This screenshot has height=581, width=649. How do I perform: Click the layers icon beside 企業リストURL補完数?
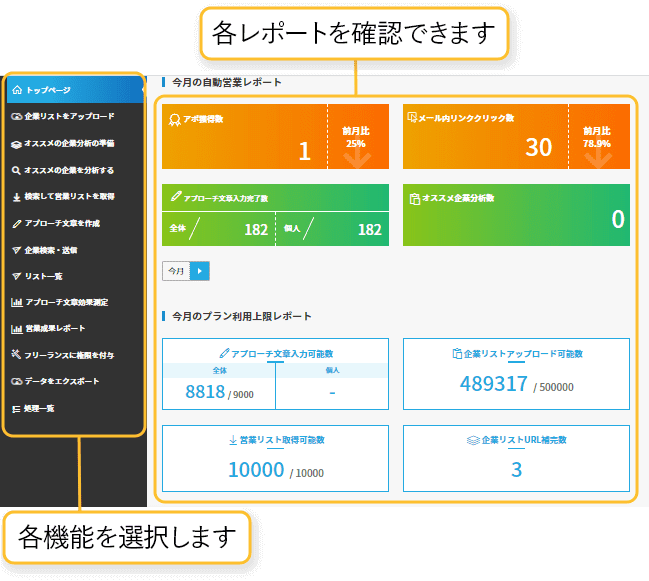point(473,440)
